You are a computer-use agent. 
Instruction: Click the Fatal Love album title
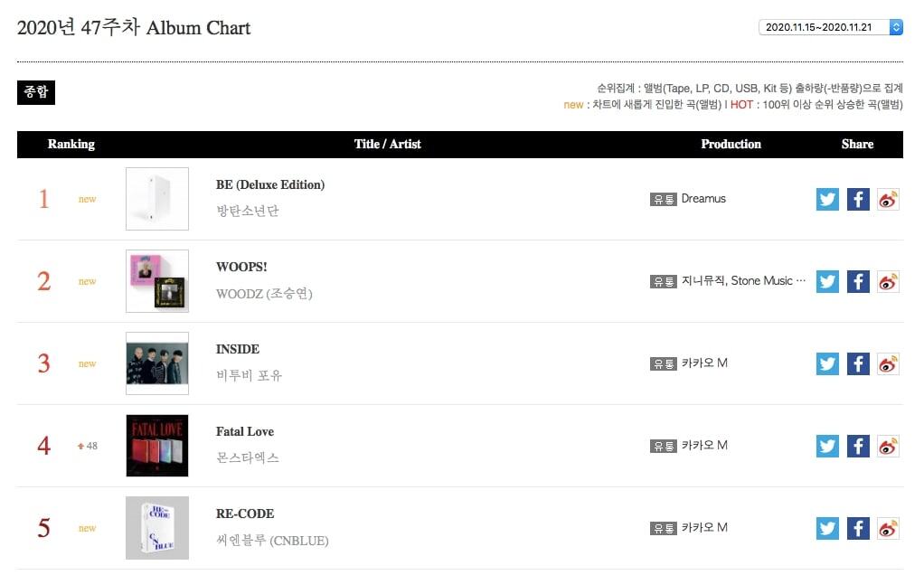[245, 431]
